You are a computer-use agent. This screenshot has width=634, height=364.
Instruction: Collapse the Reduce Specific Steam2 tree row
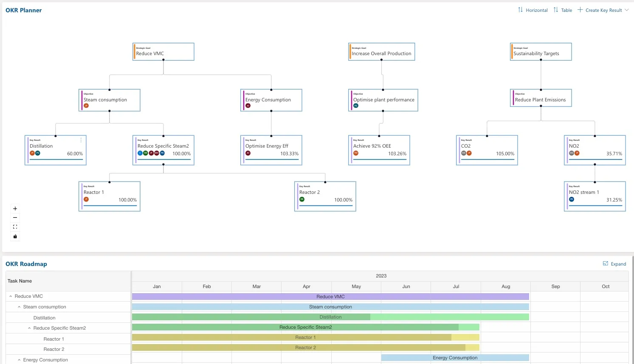click(29, 328)
